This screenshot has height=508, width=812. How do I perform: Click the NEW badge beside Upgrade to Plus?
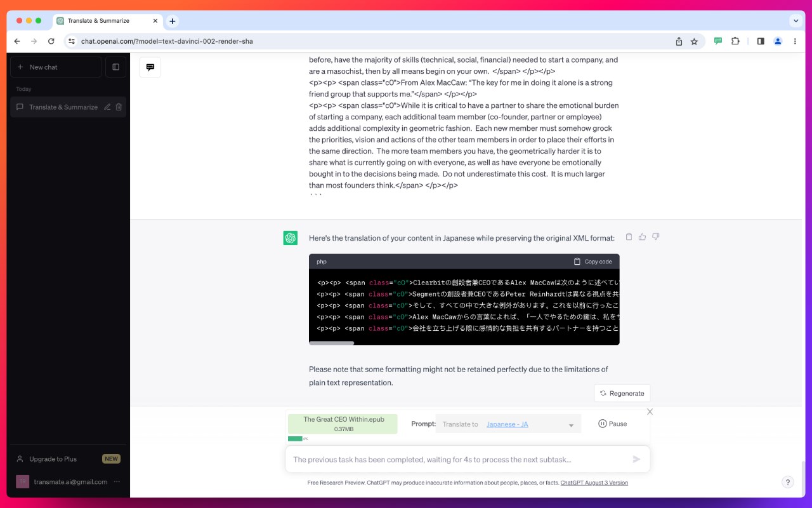[x=111, y=458]
